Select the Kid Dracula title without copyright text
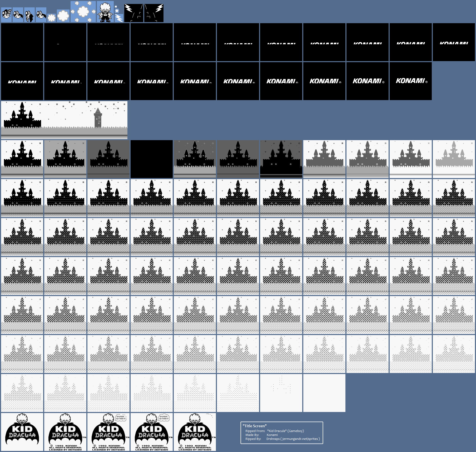 point(22,432)
